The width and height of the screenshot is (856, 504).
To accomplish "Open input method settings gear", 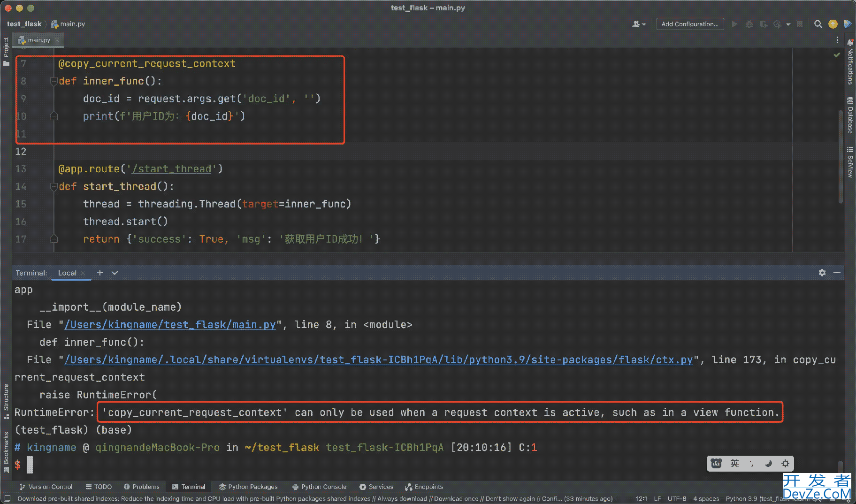I will [785, 464].
